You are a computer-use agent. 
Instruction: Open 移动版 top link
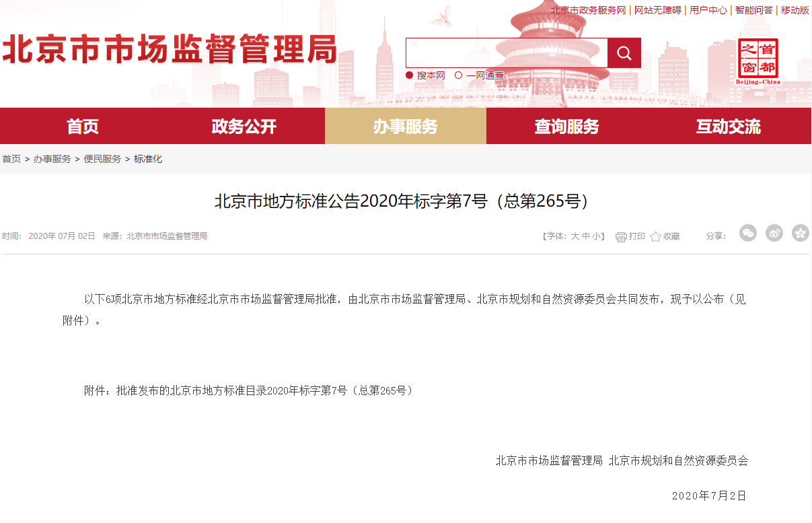(x=795, y=10)
